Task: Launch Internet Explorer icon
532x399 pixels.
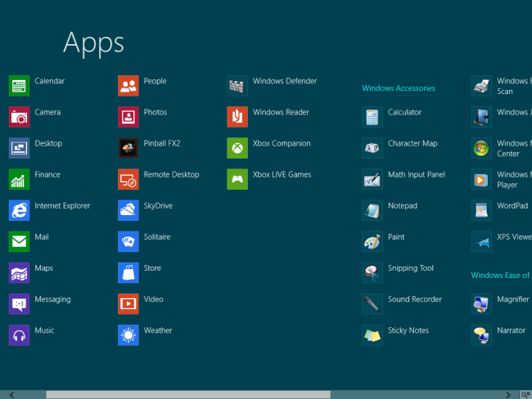Action: click(19, 210)
